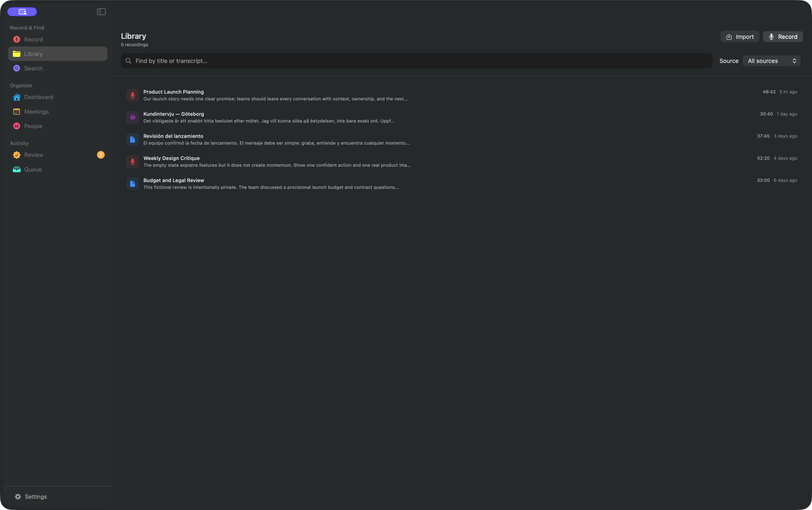This screenshot has height=510, width=812.
Task: Click the Import button
Action: pyautogui.click(x=740, y=37)
